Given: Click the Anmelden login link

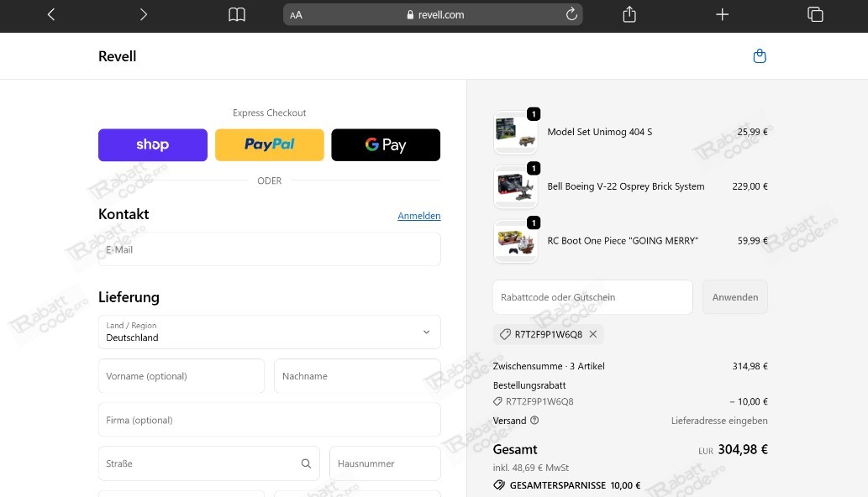Looking at the screenshot, I should 418,216.
